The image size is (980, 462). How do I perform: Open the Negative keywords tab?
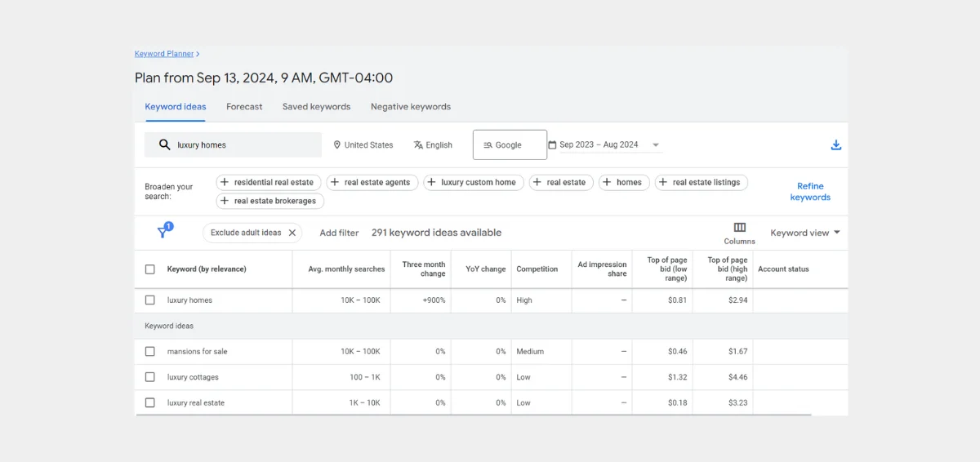tap(411, 107)
